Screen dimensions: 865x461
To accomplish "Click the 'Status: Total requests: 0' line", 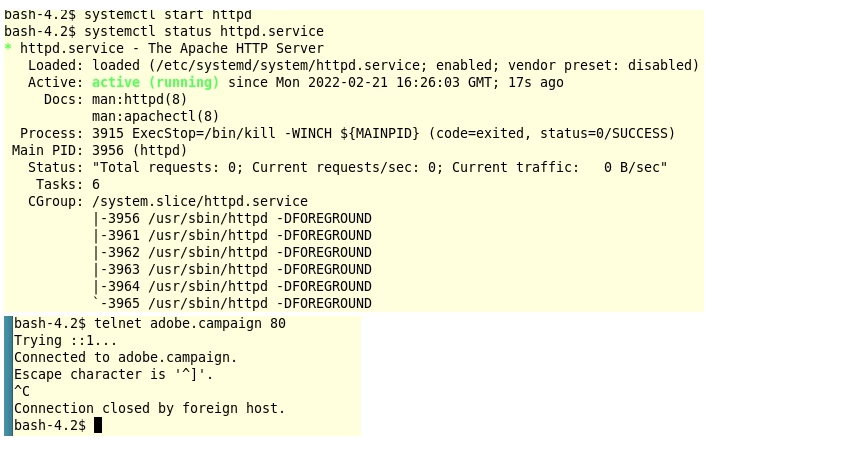I will (x=348, y=168).
